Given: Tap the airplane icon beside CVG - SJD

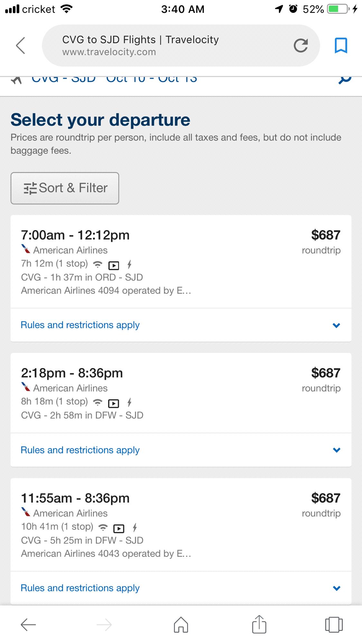Looking at the screenshot, I should (x=16, y=79).
